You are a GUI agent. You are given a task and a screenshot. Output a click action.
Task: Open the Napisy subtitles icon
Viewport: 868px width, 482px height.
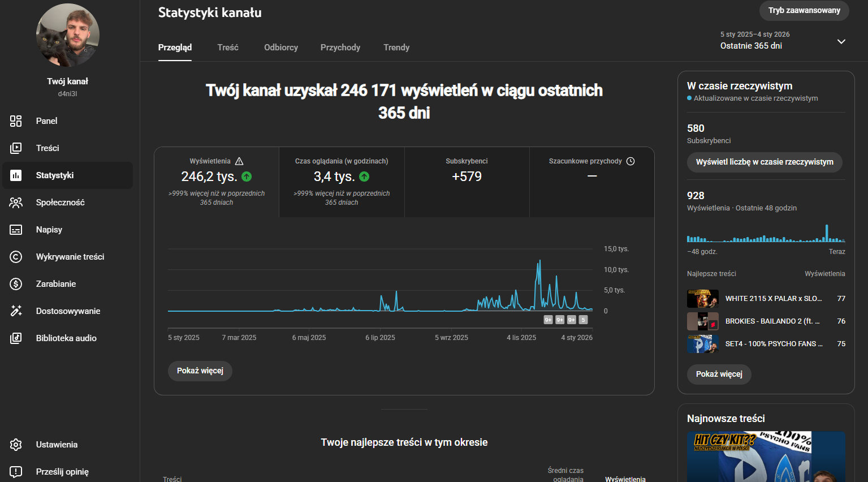(16, 230)
